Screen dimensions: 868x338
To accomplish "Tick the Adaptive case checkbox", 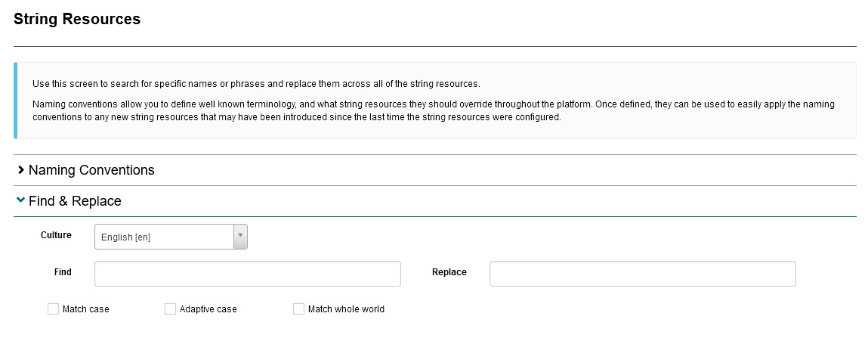I will (170, 309).
